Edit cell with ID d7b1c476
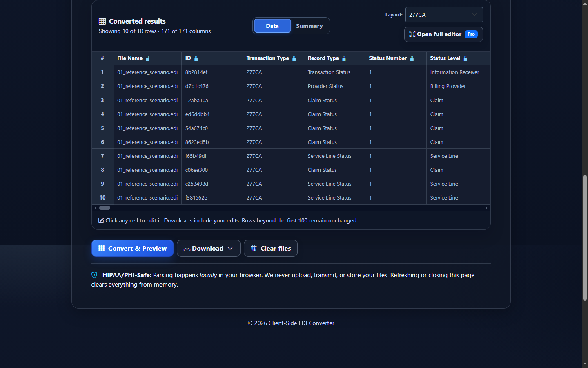Image resolution: width=588 pixels, height=368 pixels. [212, 86]
